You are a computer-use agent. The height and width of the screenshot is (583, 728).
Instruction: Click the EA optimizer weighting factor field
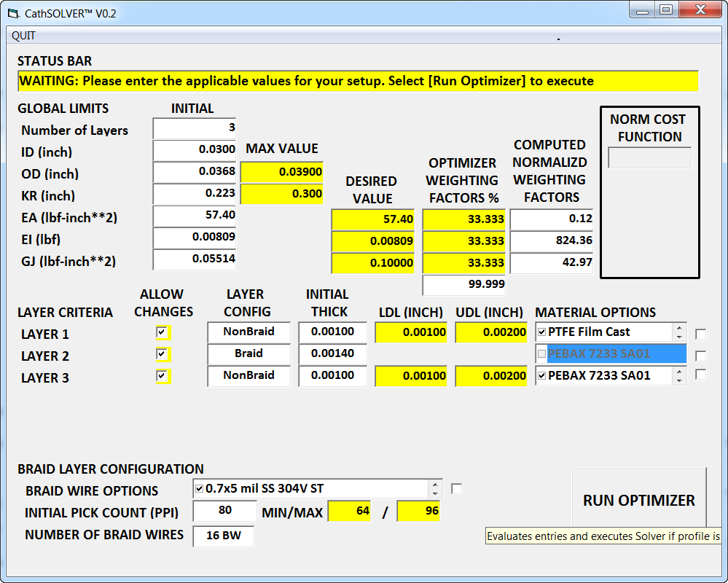[463, 219]
